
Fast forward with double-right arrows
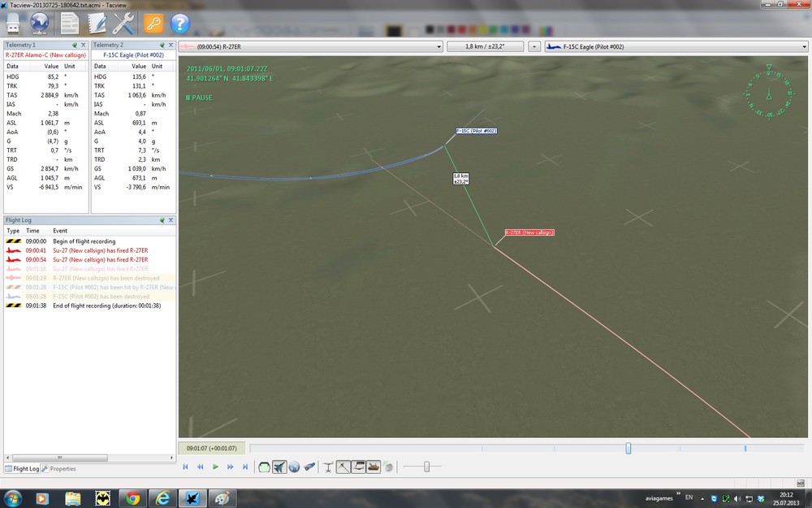click(231, 467)
